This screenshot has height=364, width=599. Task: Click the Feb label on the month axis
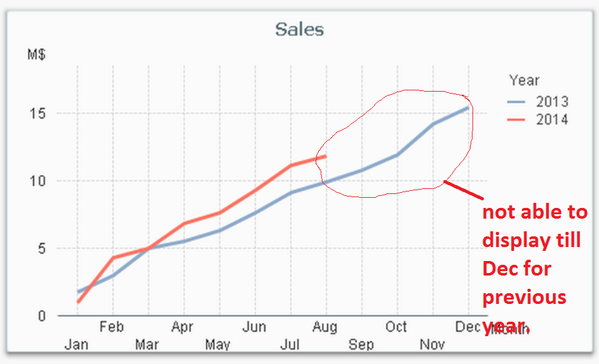coord(112,327)
